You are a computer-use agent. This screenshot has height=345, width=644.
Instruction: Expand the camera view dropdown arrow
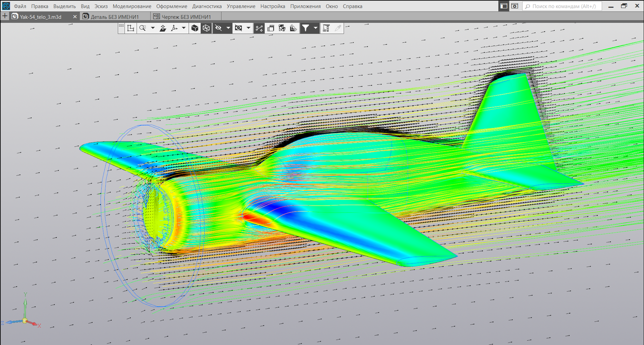[249, 28]
